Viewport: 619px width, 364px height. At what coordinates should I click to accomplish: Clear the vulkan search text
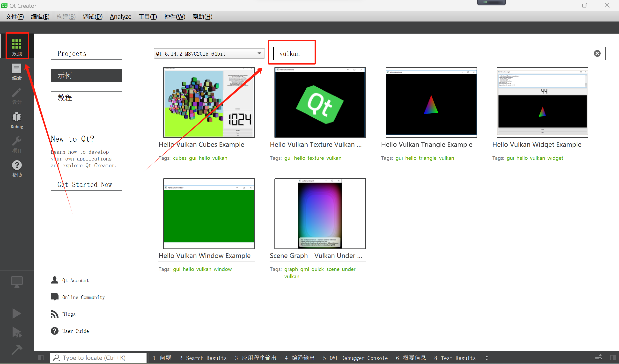click(597, 54)
